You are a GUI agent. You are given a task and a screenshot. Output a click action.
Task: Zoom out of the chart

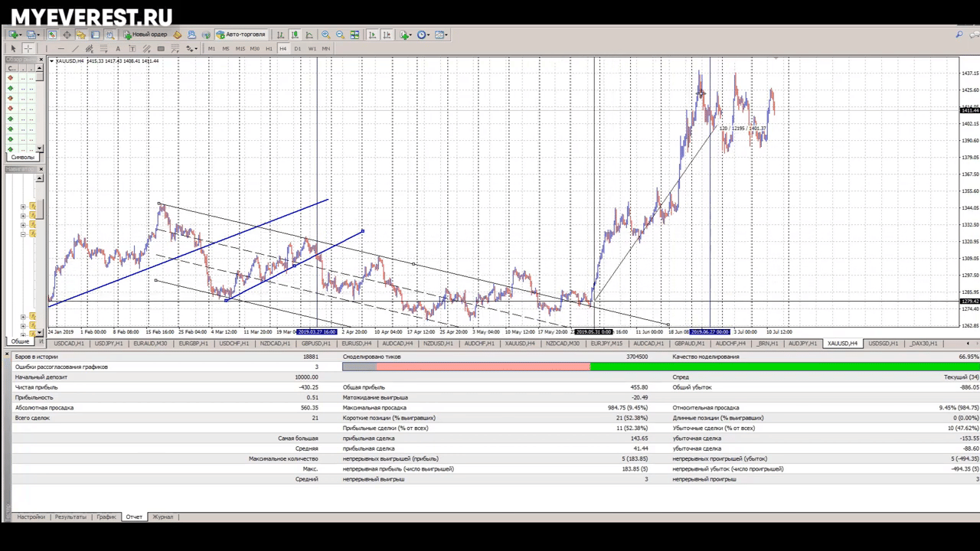tap(340, 34)
